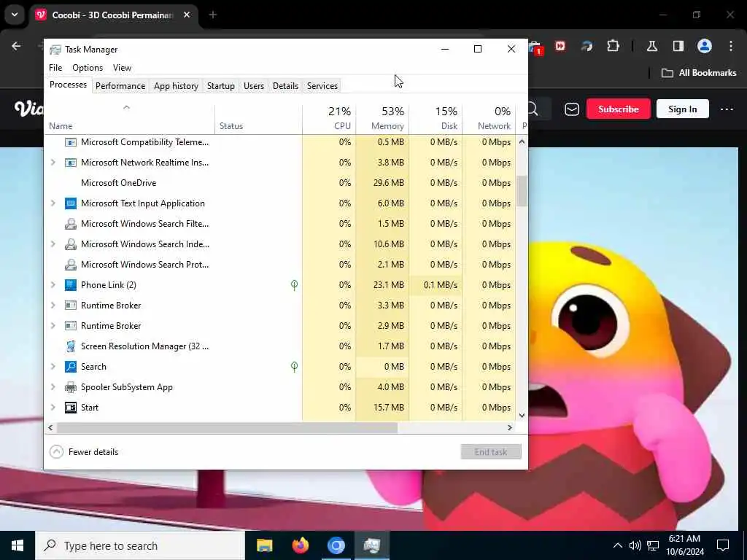Click the Spooler SubSystem App printer icon

71,387
